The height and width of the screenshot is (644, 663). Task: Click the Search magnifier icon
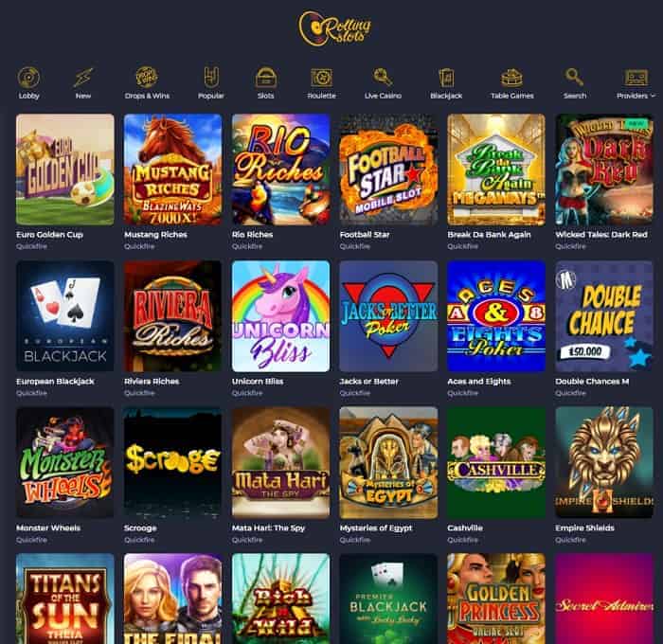(x=574, y=78)
